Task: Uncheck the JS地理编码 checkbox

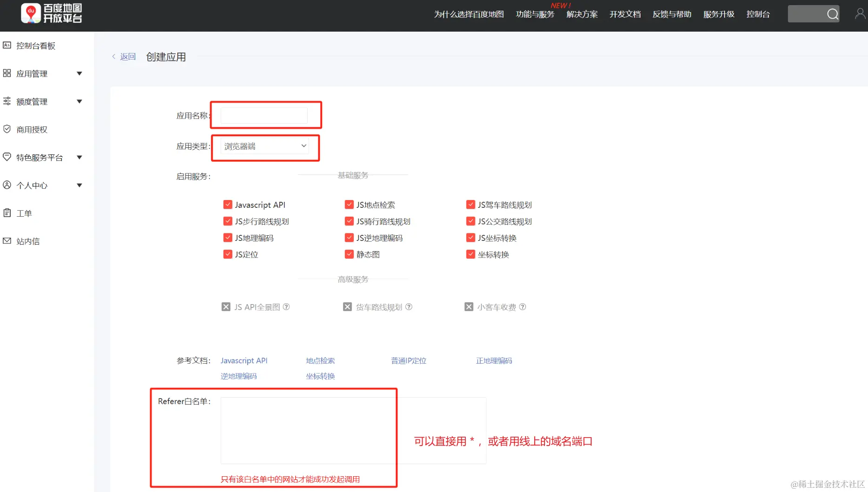Action: 228,238
